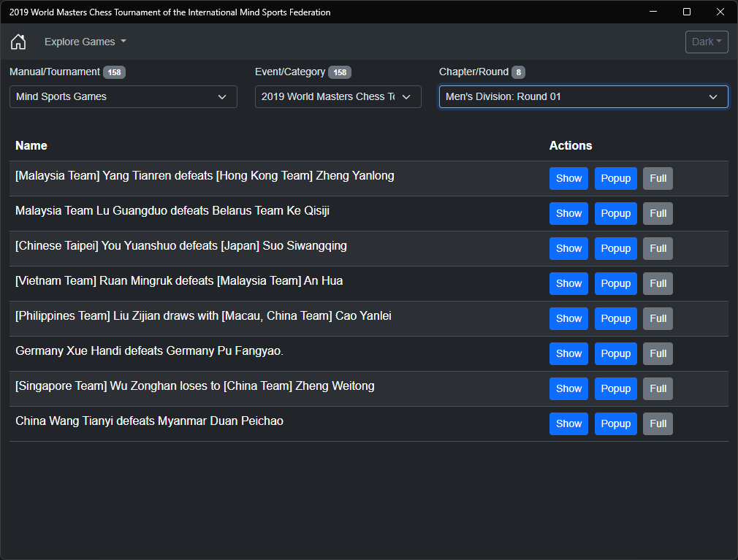738x560 pixels.
Task: Minimize the application window
Action: pos(653,12)
